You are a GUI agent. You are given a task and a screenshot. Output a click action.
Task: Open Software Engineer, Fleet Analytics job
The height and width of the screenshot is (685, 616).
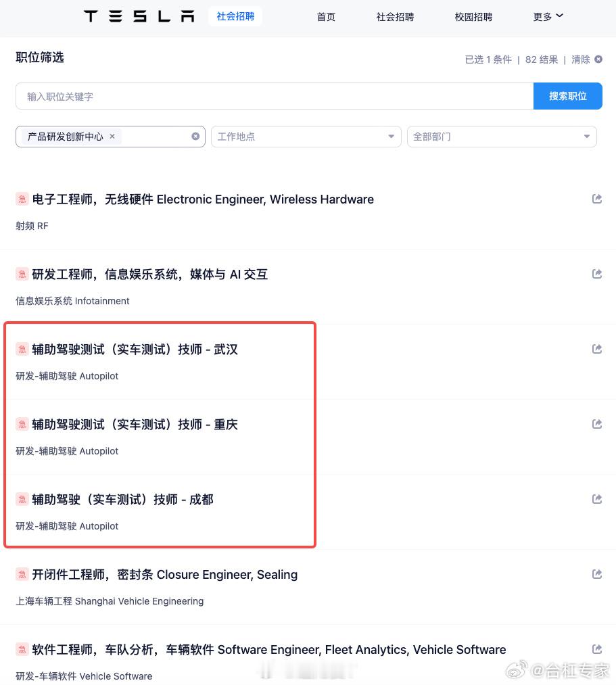[269, 650]
